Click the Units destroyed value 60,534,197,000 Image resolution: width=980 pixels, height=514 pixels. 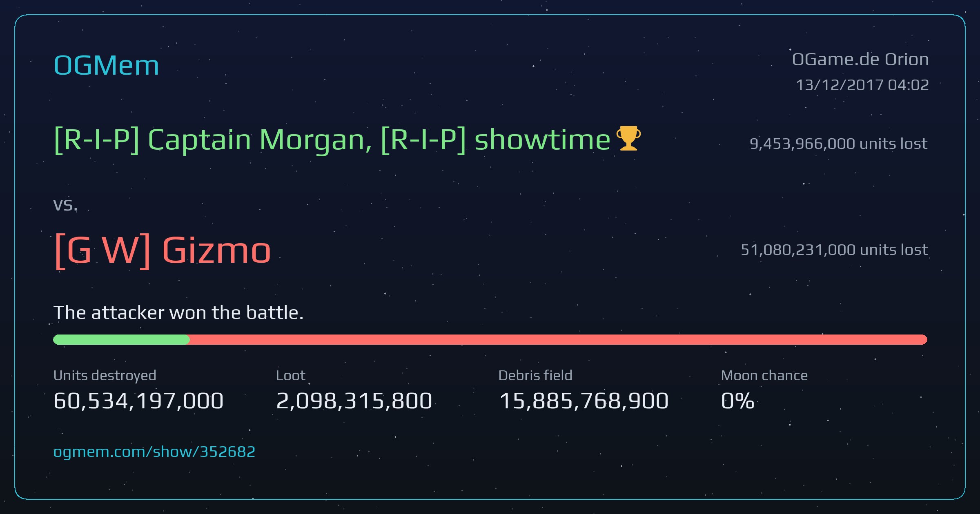pos(138,401)
